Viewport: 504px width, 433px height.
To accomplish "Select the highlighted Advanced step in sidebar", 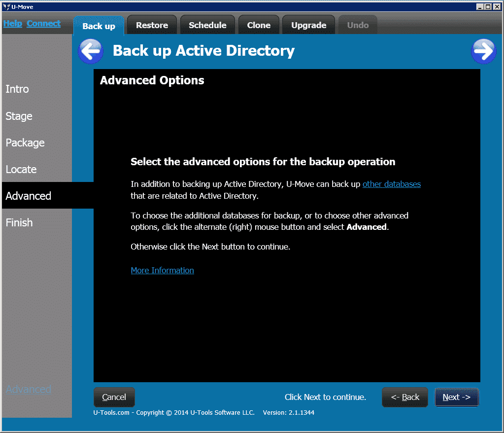I will [48, 196].
